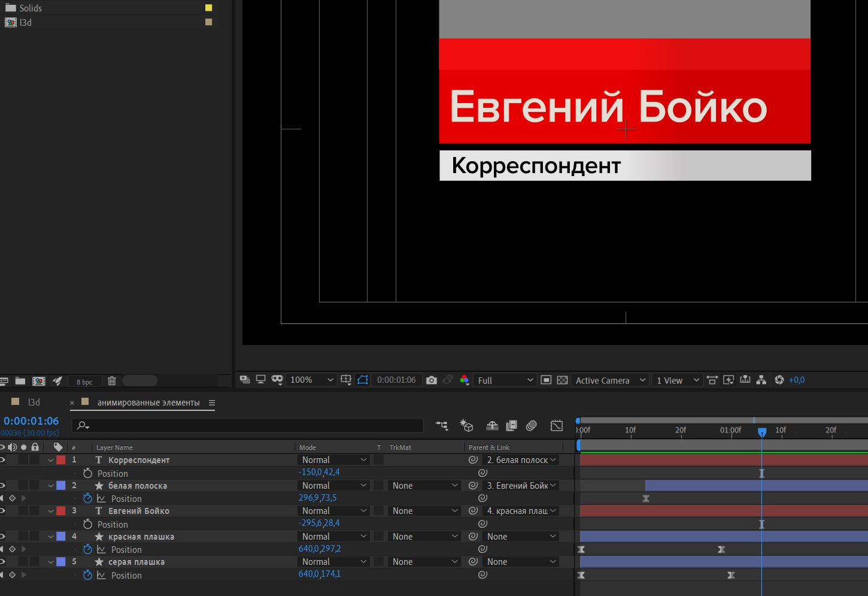This screenshot has width=868, height=596.
Task: Enable motion blur icon in timeline
Action: click(x=531, y=426)
